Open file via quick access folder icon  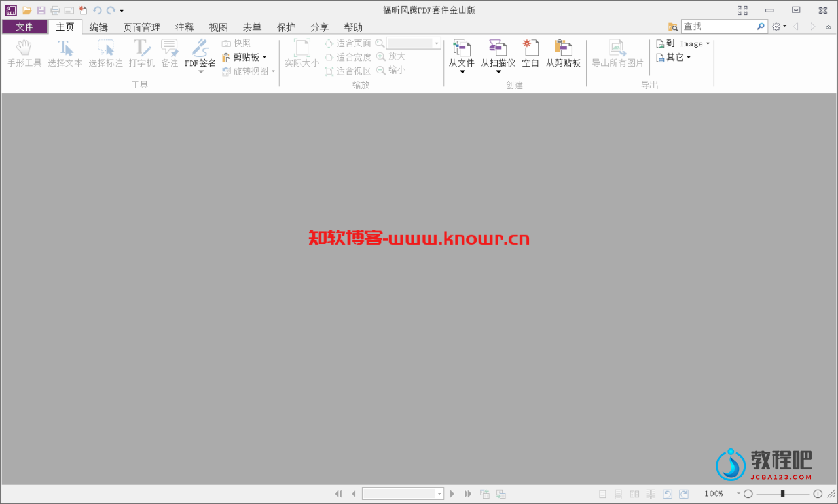point(27,10)
